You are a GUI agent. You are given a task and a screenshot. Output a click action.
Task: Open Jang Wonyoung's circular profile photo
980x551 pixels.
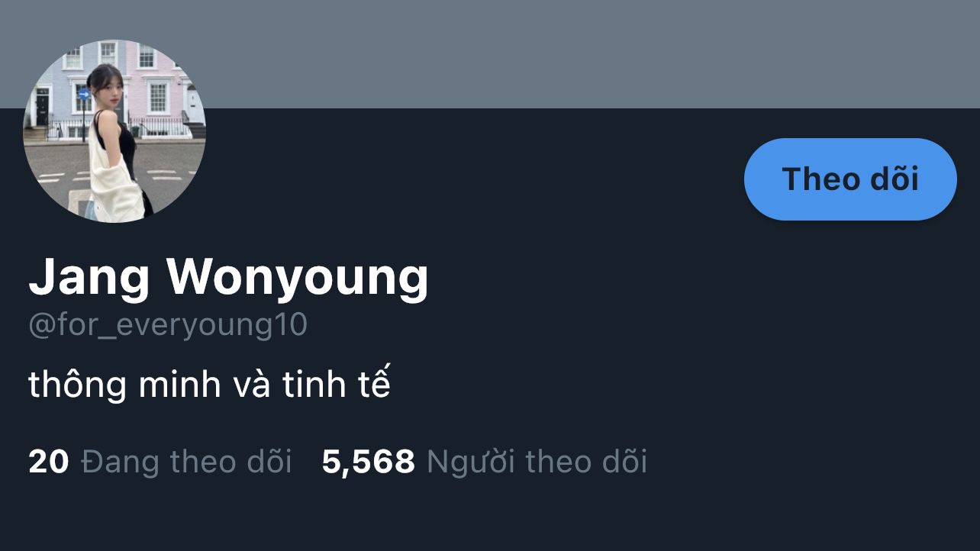point(114,131)
